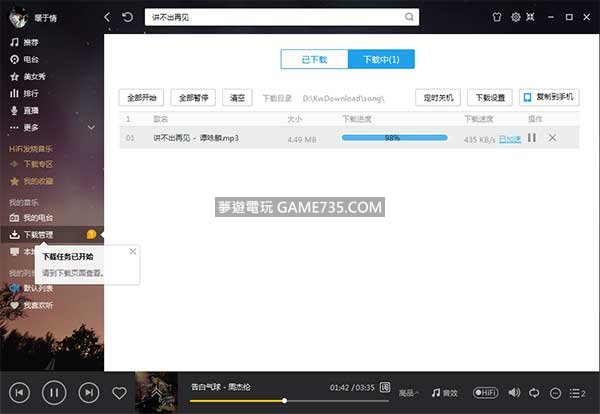Expand the 更多 sidebar section
Viewport: 600px width, 414px height.
pos(50,127)
